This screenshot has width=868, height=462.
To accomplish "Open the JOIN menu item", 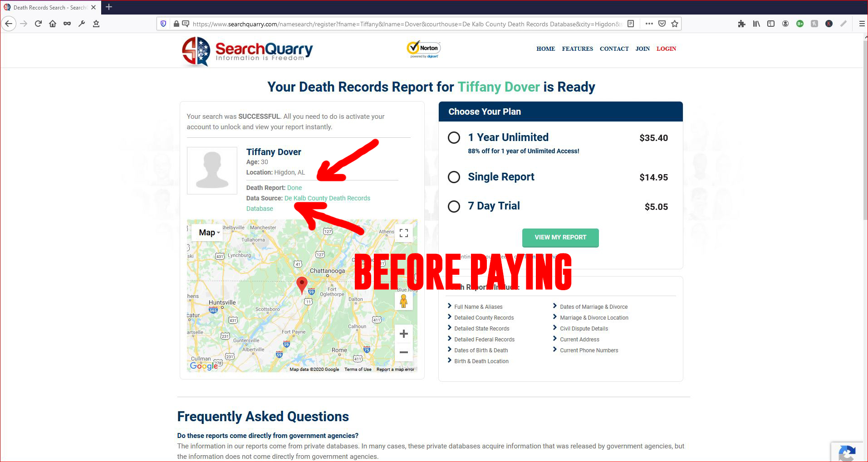I will (642, 49).
